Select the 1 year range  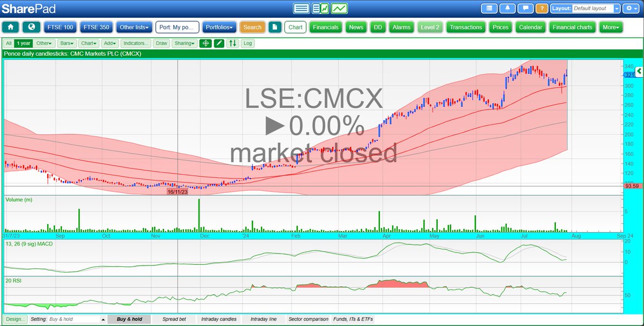24,43
